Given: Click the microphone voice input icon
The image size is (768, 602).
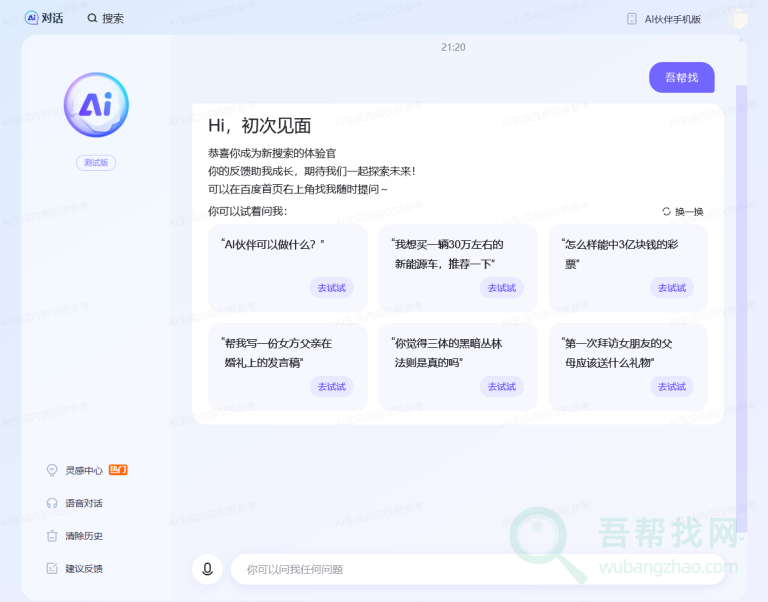Looking at the screenshot, I should click(x=207, y=569).
